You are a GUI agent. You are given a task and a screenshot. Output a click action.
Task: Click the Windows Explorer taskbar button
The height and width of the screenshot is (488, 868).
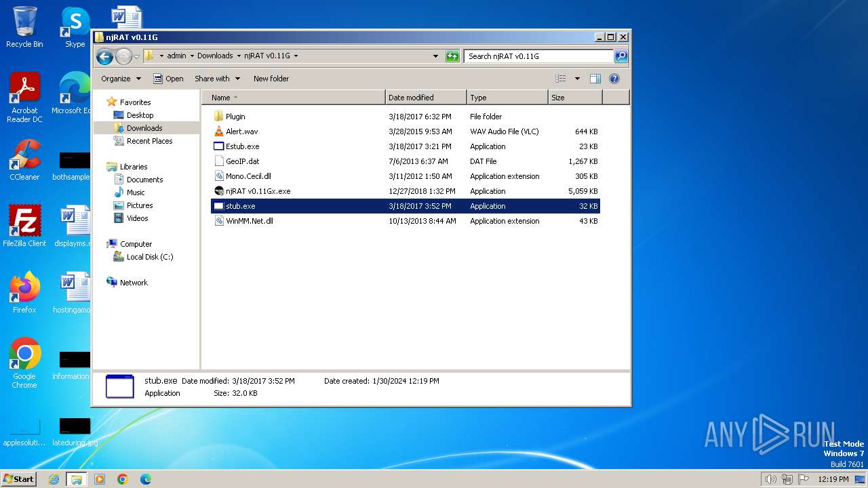(x=77, y=479)
